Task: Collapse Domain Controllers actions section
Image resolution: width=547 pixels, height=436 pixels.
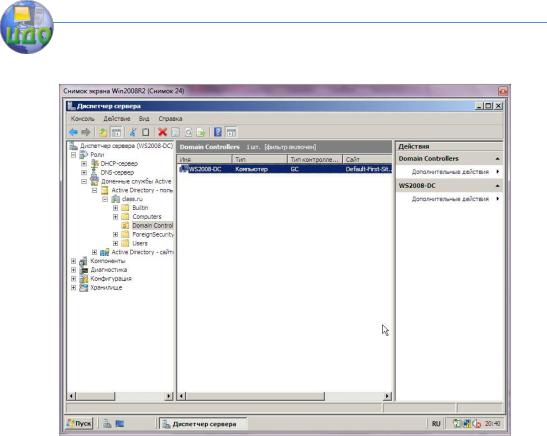Action: pyautogui.click(x=498, y=159)
